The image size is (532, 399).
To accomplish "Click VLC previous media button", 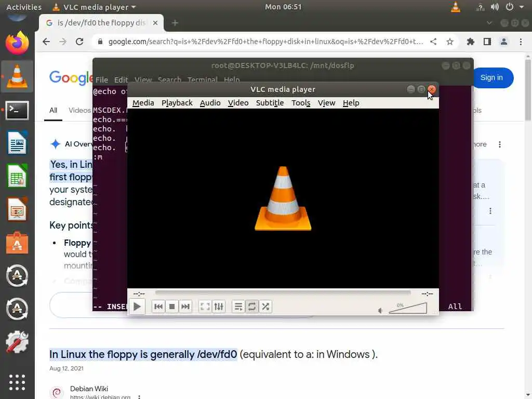I will point(158,307).
